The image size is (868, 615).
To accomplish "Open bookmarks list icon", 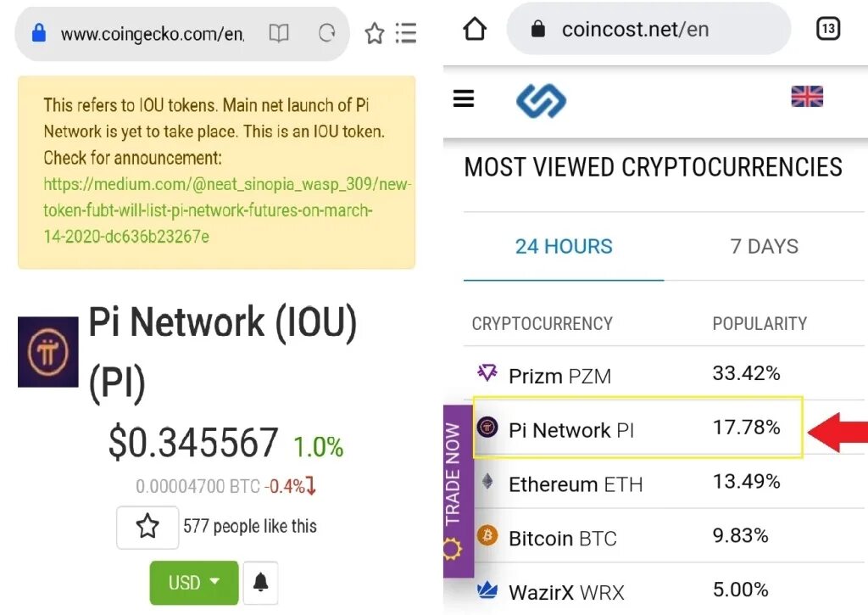I will [x=406, y=33].
